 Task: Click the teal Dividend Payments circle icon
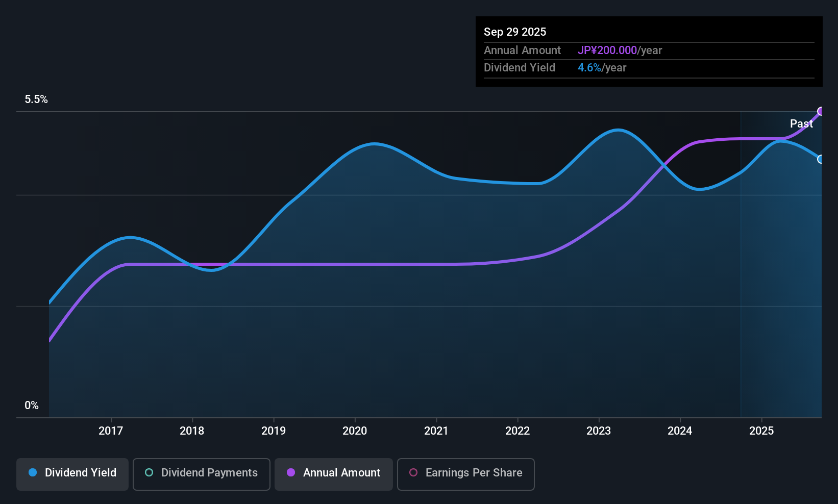[x=149, y=473]
